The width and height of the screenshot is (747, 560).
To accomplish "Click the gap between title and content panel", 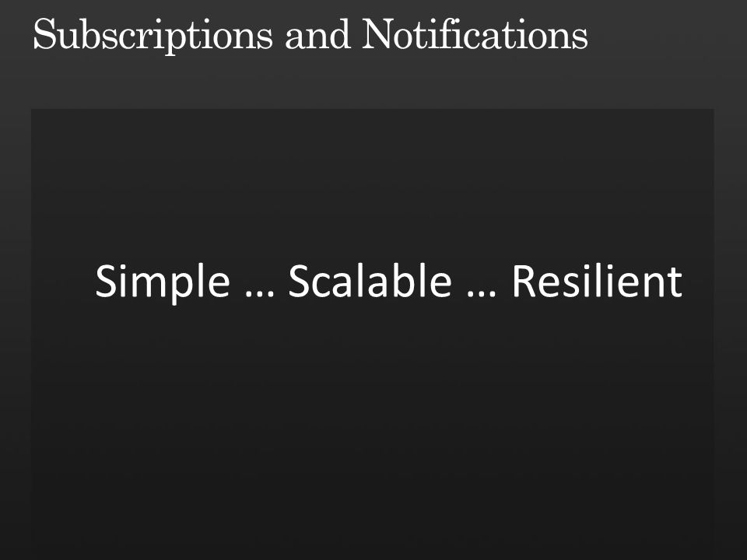I will click(x=373, y=83).
